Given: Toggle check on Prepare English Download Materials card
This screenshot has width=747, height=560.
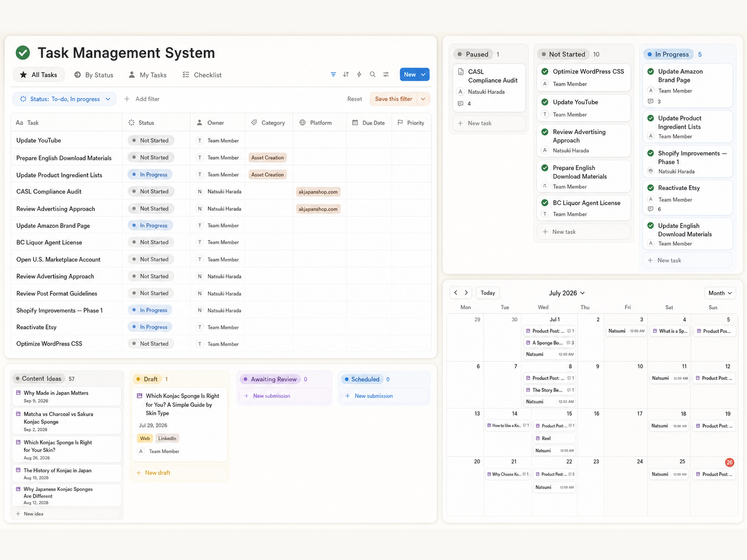Looking at the screenshot, I should click(x=545, y=168).
